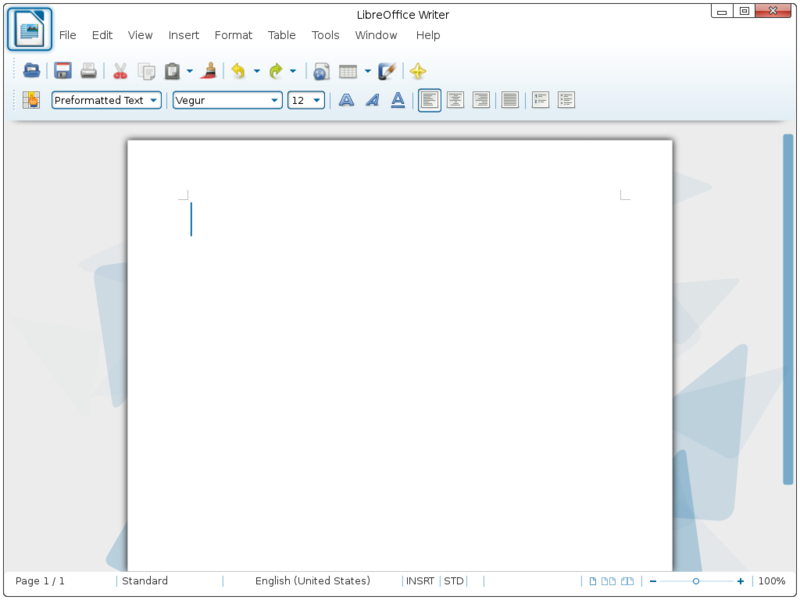The width and height of the screenshot is (800, 600).
Task: Open the Format menu
Action: [x=233, y=35]
